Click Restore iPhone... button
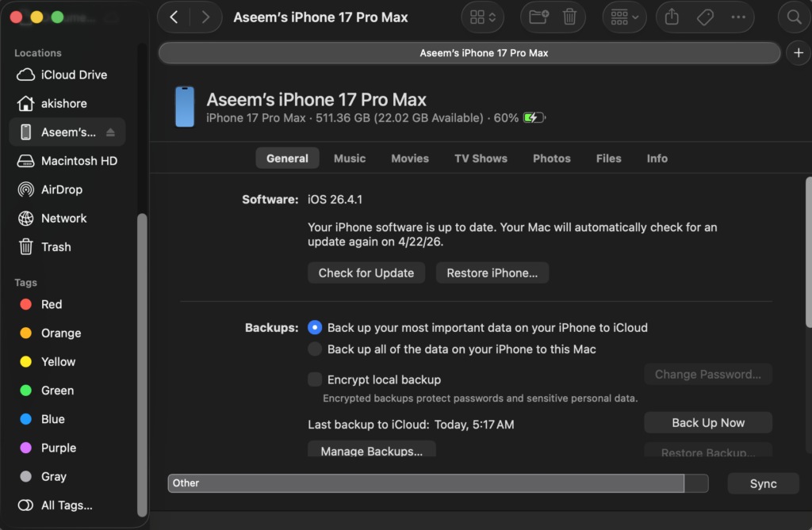This screenshot has height=530, width=812. [492, 273]
